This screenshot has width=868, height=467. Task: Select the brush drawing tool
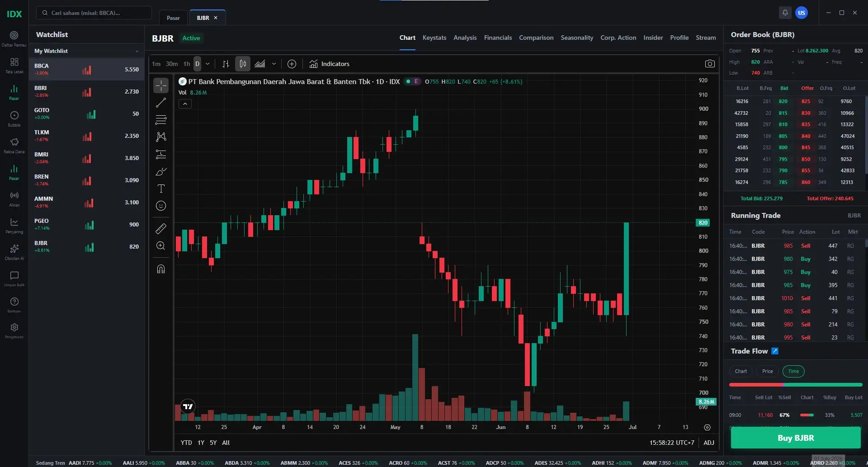[161, 171]
